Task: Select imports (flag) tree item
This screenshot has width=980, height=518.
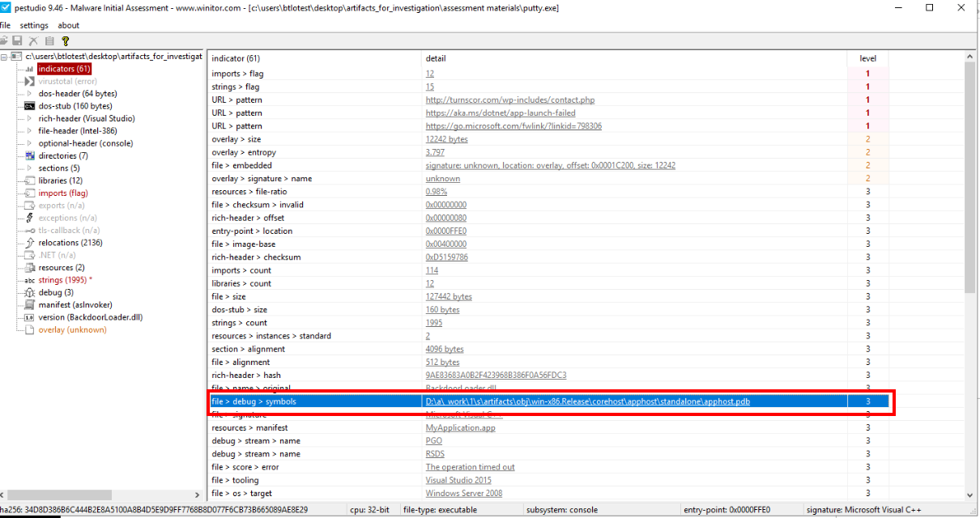Action: pos(63,193)
